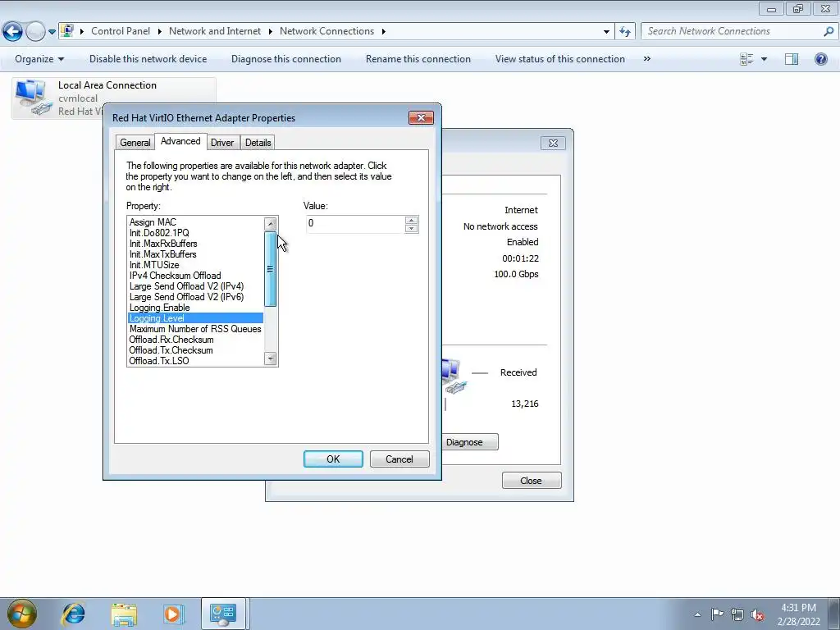Click the property list scroll down arrow
This screenshot has height=630, width=840.
point(271,359)
